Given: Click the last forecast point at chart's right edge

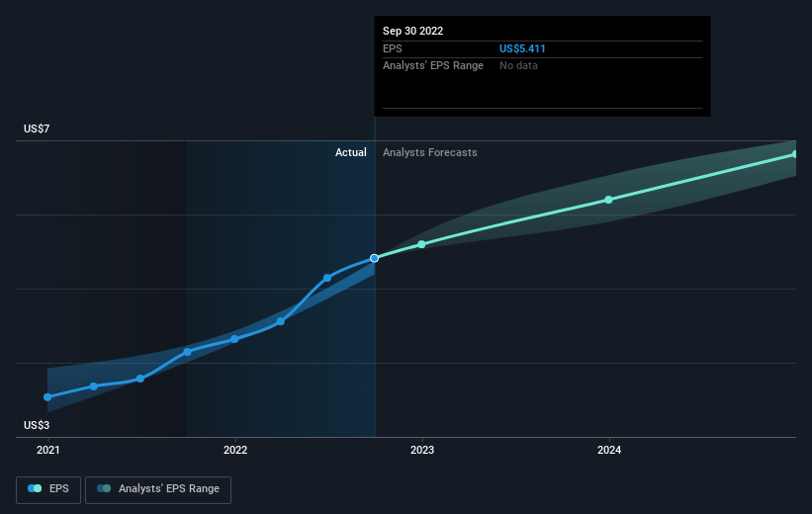Looking at the screenshot, I should pyautogui.click(x=795, y=154).
